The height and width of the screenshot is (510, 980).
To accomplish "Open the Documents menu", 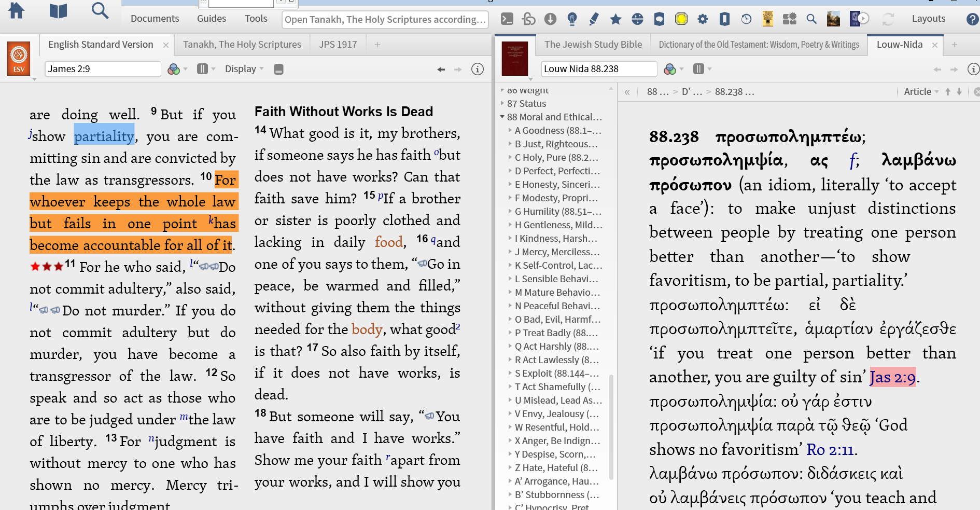I will pos(155,19).
